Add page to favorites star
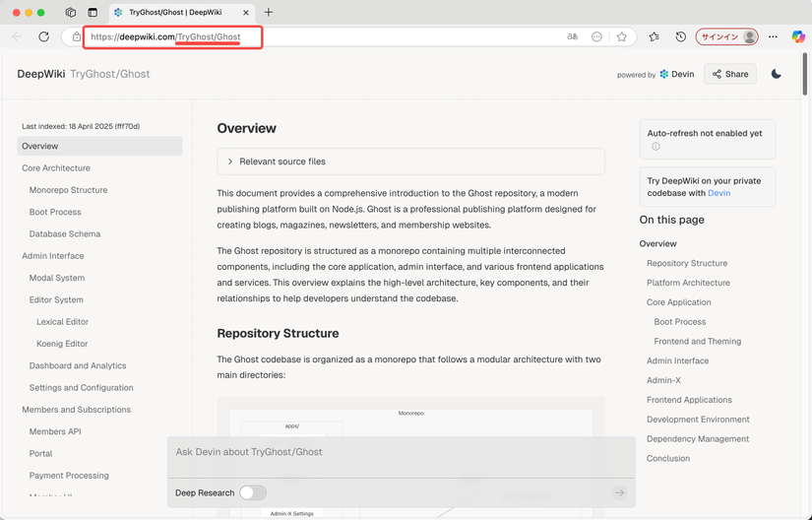812x520 pixels. coord(622,36)
